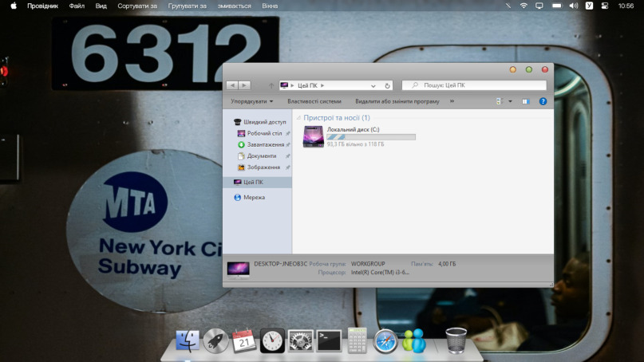Open System Preferences gear in dock
The height and width of the screenshot is (362, 644).
[300, 340]
